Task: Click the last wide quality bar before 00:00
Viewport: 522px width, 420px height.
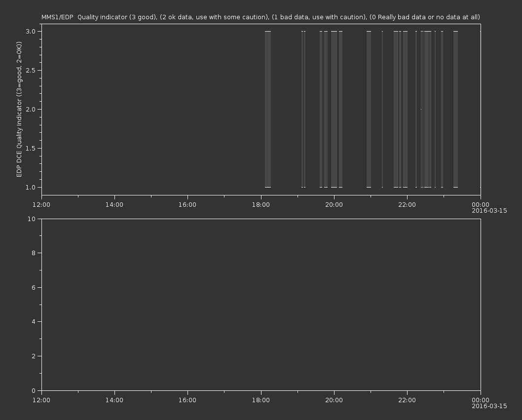Action: 455,109
